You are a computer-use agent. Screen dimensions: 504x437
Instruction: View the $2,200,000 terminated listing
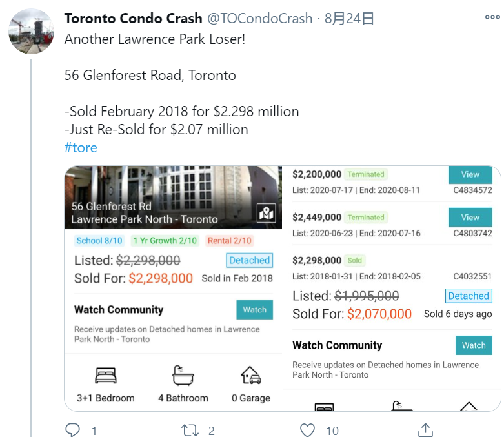pos(470,174)
